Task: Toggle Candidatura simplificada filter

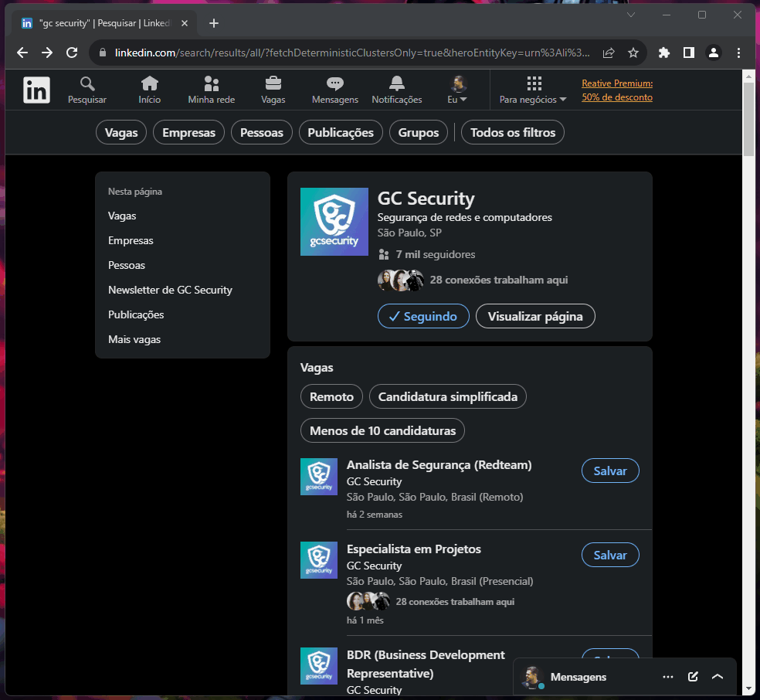Action: (x=448, y=396)
